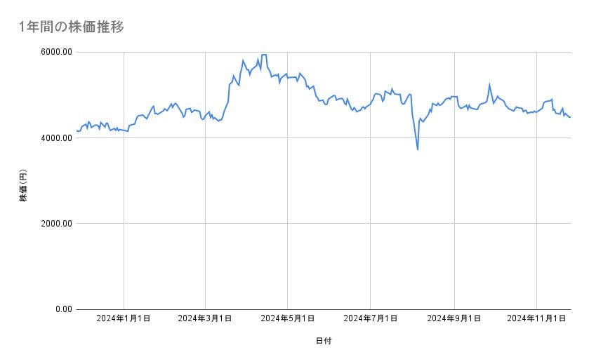Select the 2024年3月1日 date label
This screenshot has width=589, height=364.
[205, 318]
